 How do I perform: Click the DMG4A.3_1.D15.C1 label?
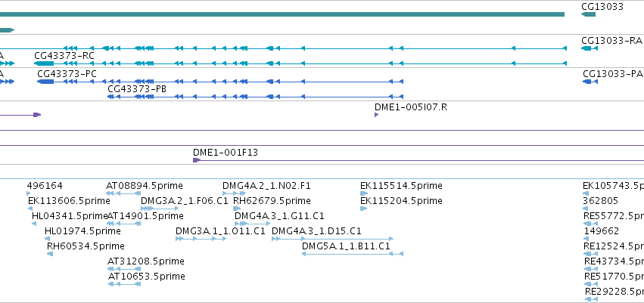tap(316, 230)
